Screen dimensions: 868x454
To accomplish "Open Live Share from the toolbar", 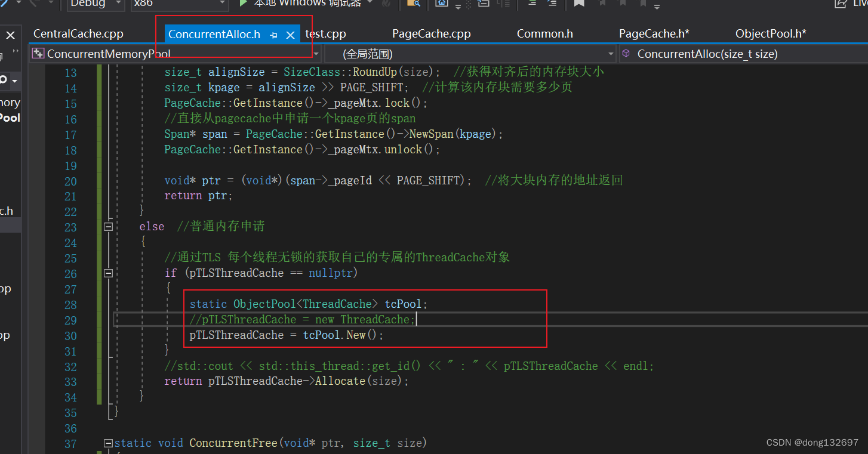I will [x=851, y=4].
